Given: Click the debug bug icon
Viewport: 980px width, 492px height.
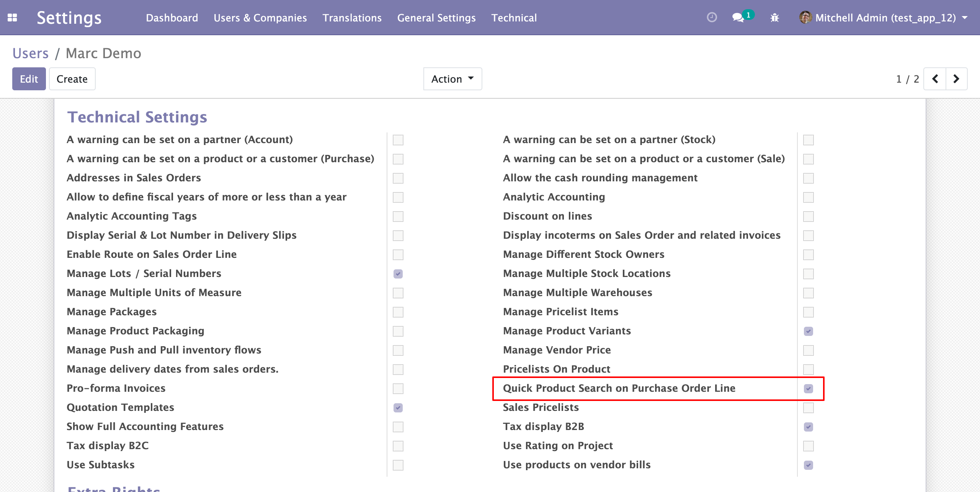Looking at the screenshot, I should pos(774,18).
